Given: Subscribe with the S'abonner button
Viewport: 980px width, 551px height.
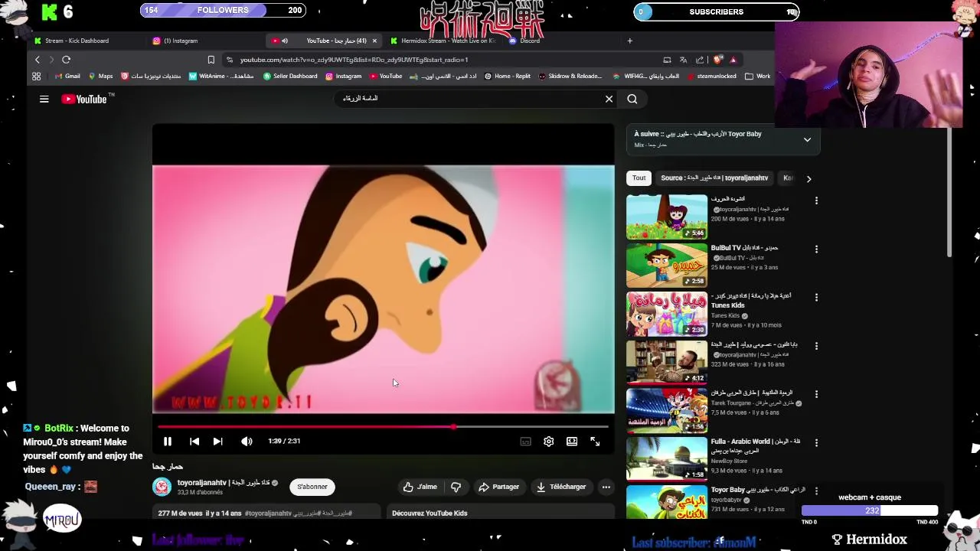Looking at the screenshot, I should 312,487.
